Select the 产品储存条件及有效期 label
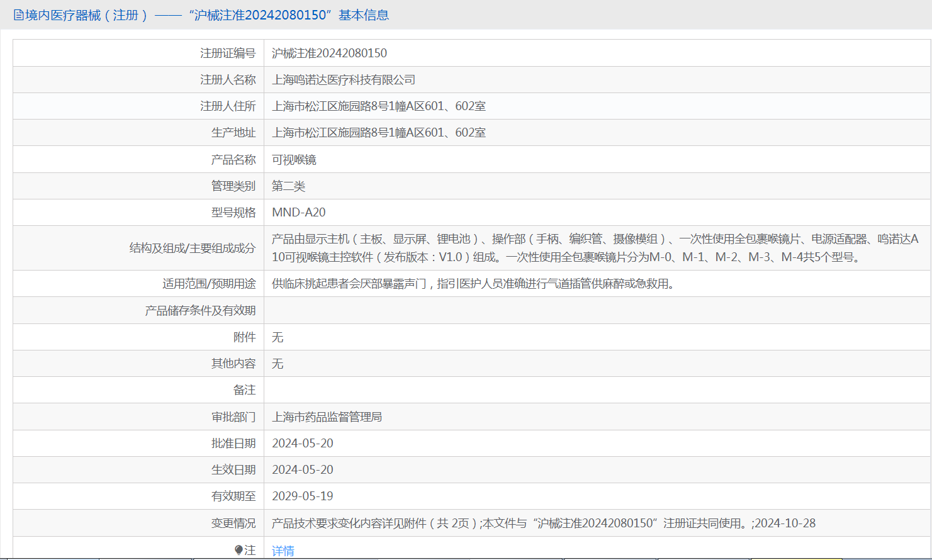The height and width of the screenshot is (560, 932). (x=200, y=311)
